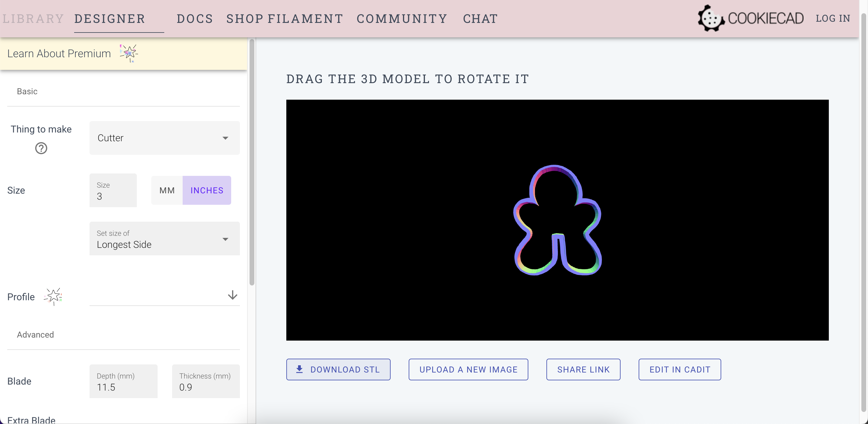Expand Profile section with the down arrow
The width and height of the screenshot is (868, 424).
click(232, 295)
